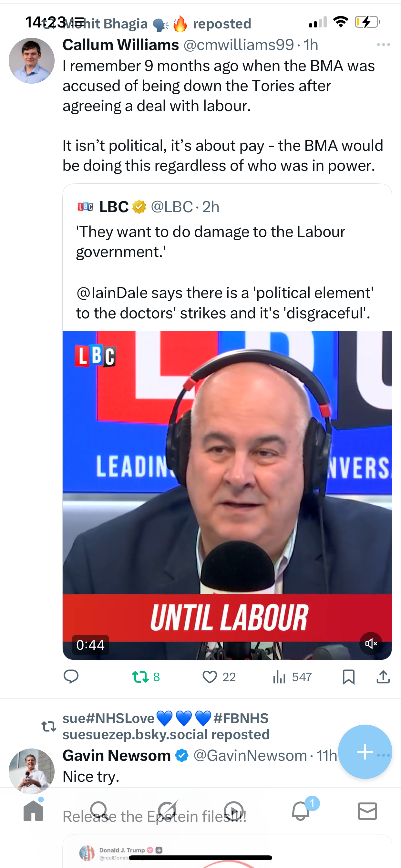Go to the Home tab

[x=33, y=811]
